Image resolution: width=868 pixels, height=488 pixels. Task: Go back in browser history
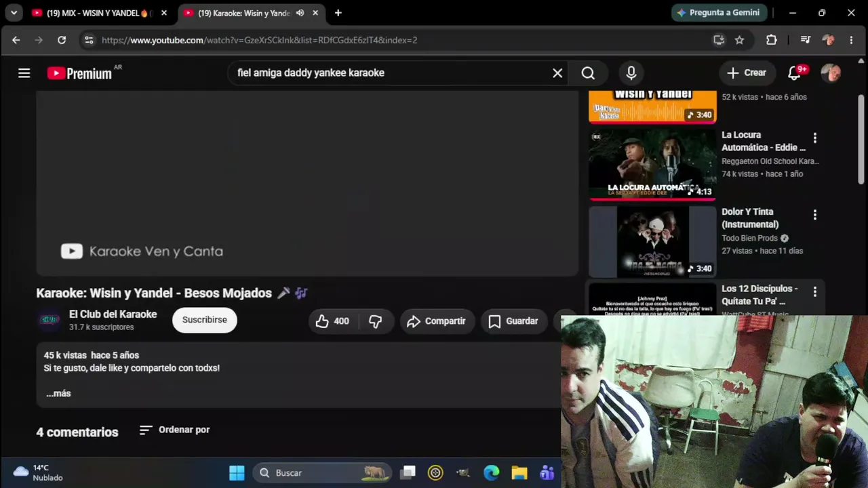(x=16, y=40)
